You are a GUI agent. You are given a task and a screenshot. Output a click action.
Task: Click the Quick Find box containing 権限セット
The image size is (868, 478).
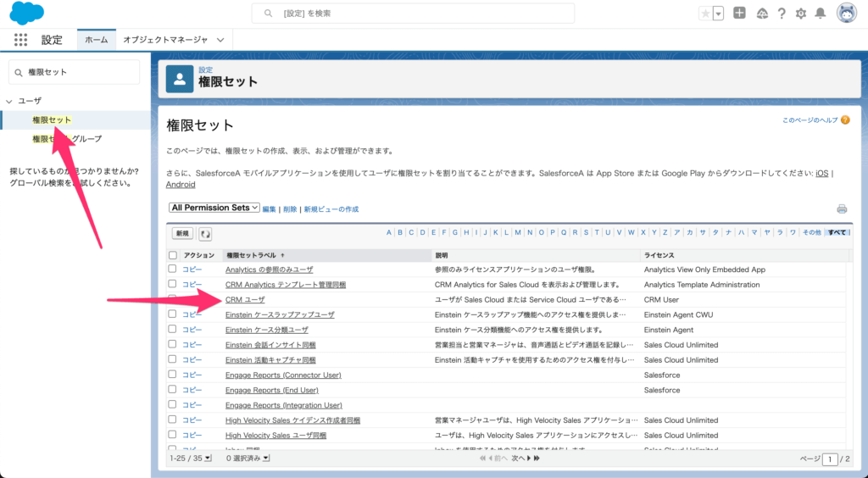pos(75,73)
